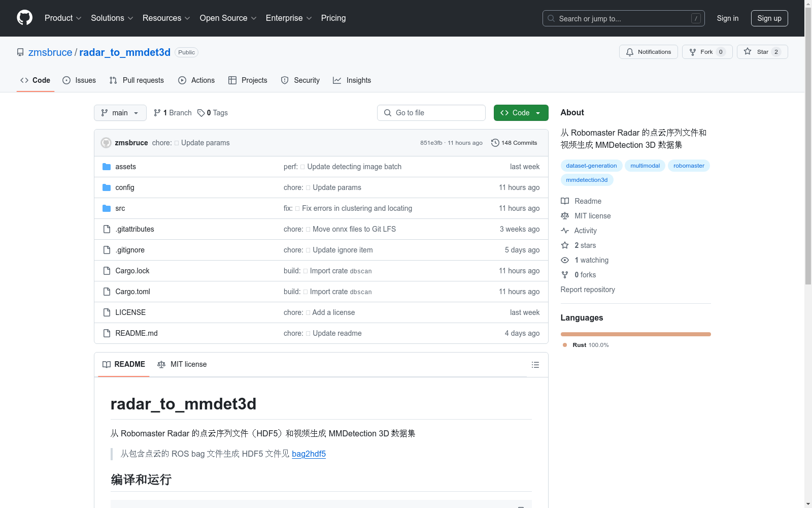Screen dimensions: 812x508
Task: Select the robomaster topic tag
Action: pyautogui.click(x=689, y=166)
